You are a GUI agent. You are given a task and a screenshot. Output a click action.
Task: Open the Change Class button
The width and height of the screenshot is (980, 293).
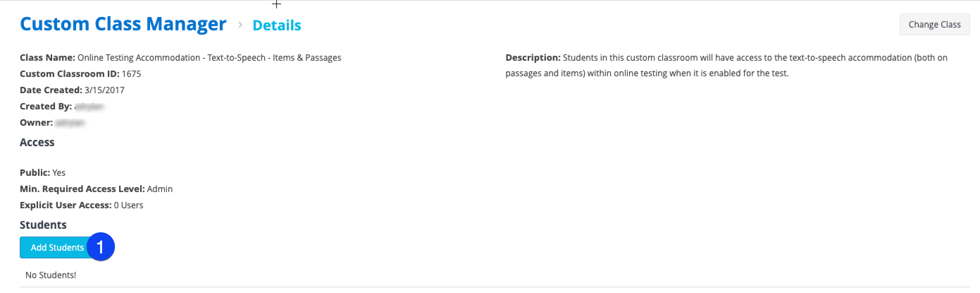click(x=934, y=24)
